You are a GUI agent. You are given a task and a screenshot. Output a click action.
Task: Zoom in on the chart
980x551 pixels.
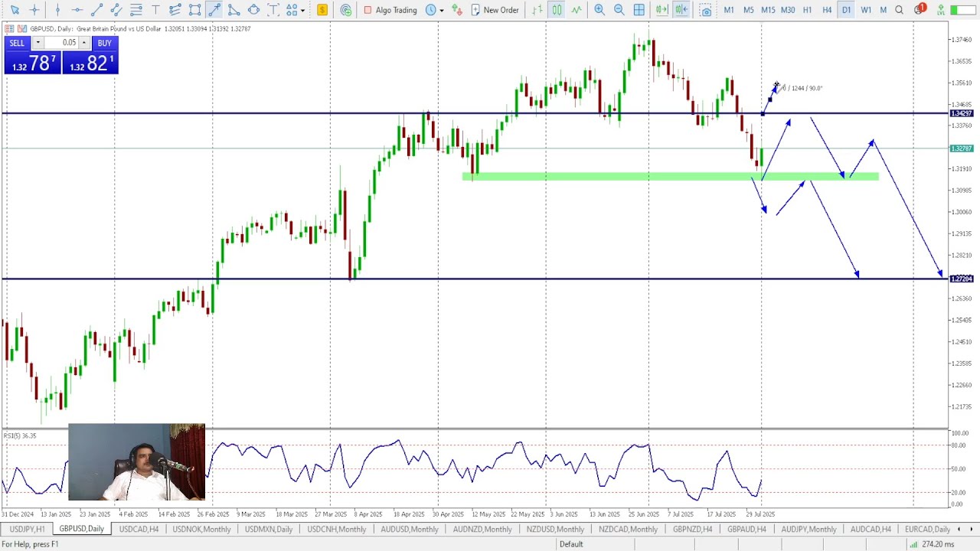(599, 10)
